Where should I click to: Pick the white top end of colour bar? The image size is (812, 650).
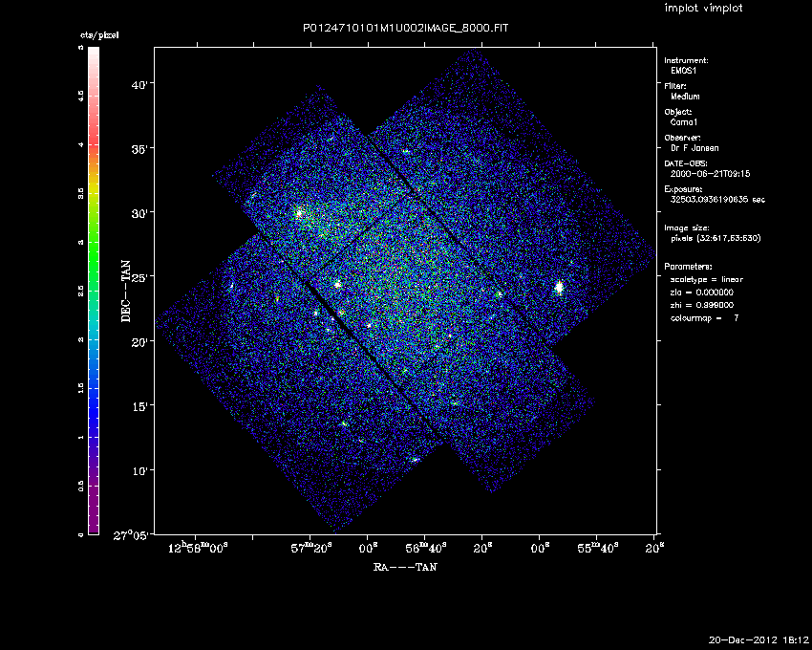(x=94, y=52)
